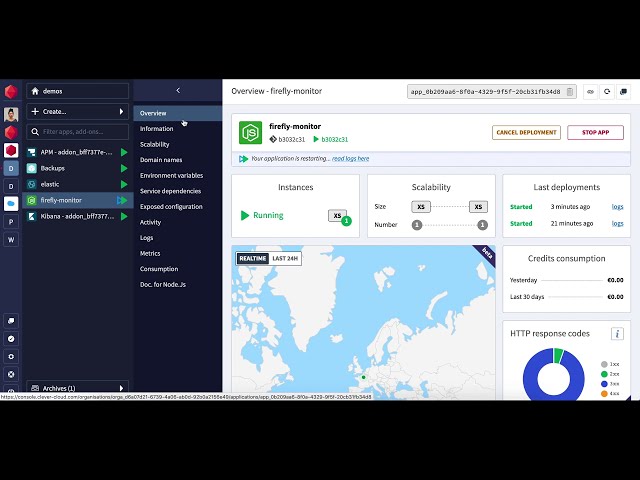640x480 pixels.
Task: Open the Metrics section
Action: click(150, 253)
